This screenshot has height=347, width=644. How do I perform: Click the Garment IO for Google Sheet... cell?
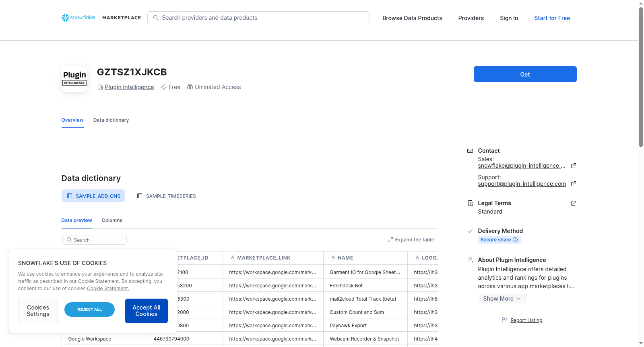point(365,272)
